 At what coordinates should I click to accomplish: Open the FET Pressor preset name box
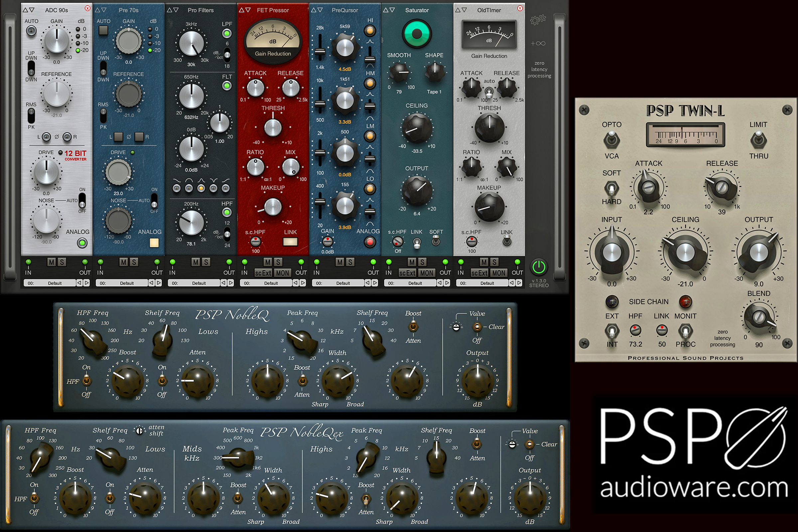pos(271,283)
